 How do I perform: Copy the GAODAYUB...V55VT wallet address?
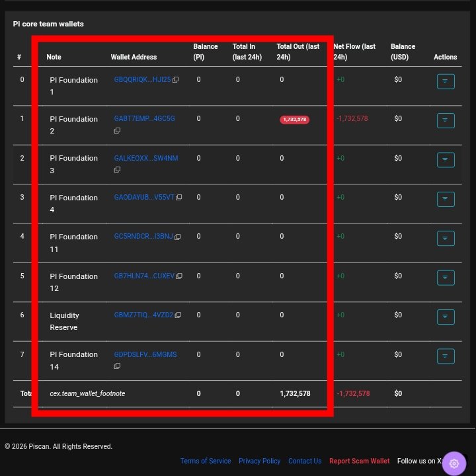click(x=178, y=198)
